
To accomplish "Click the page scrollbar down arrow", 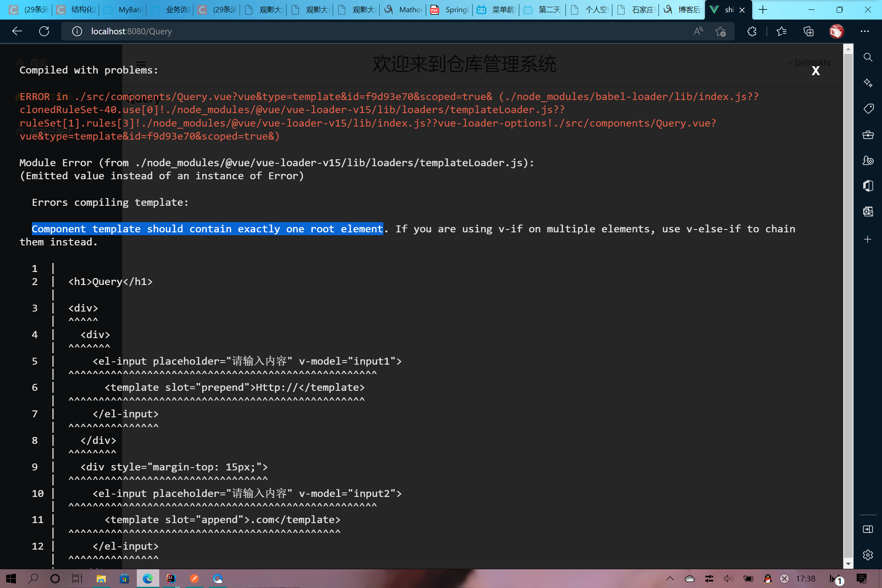I will click(x=848, y=564).
